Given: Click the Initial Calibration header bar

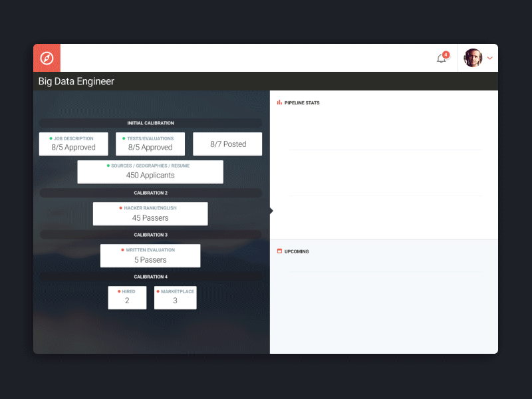Looking at the screenshot, I should tap(151, 123).
